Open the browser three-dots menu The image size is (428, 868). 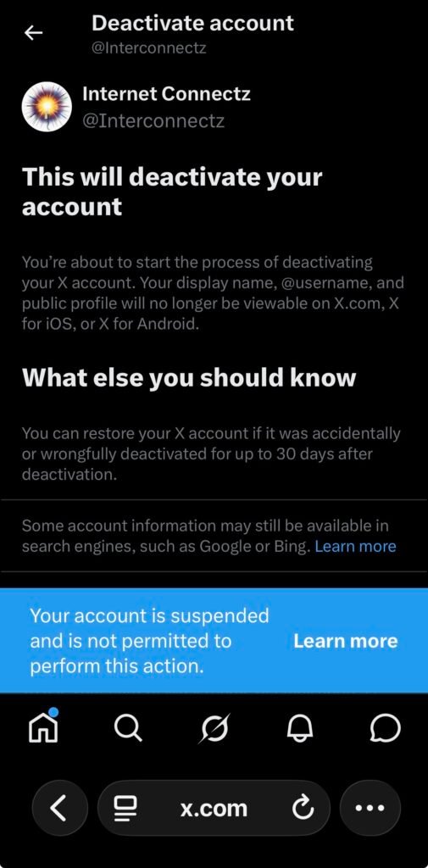coord(370,808)
